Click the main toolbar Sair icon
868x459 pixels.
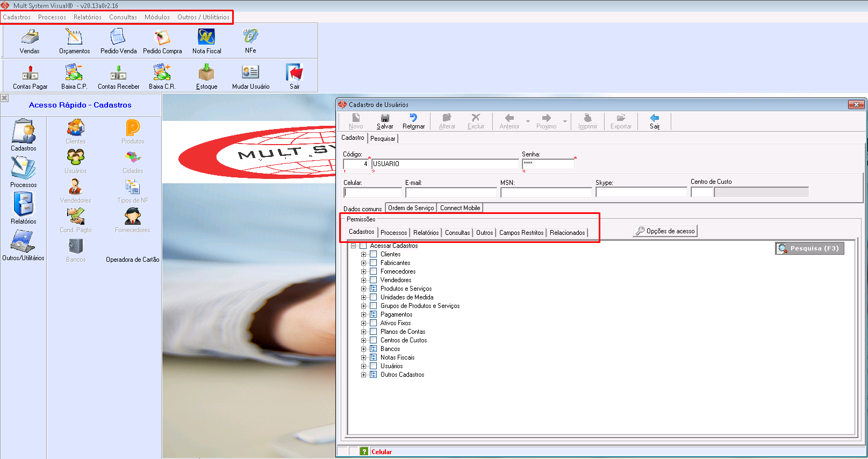tap(295, 76)
